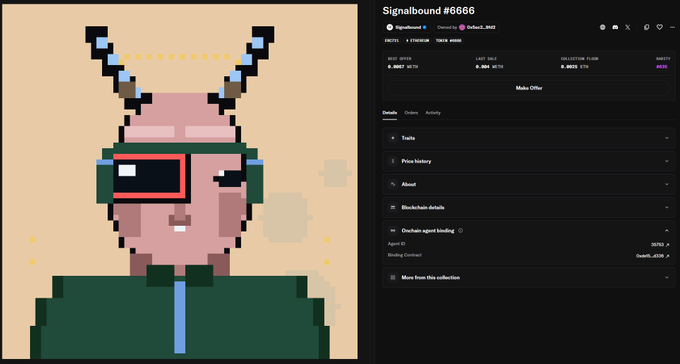
Task: Click the TOKEN #6666 tag
Action: click(x=448, y=41)
